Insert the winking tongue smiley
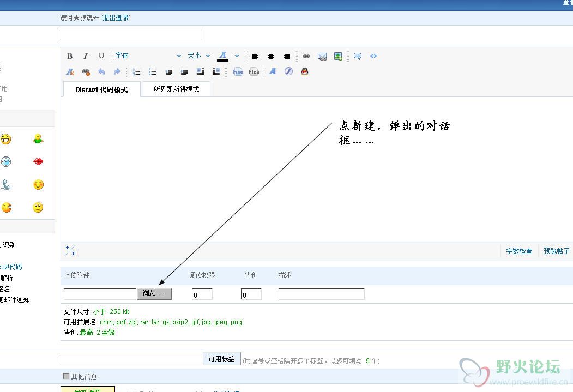Image resolution: width=573 pixels, height=392 pixels. [x=6, y=208]
